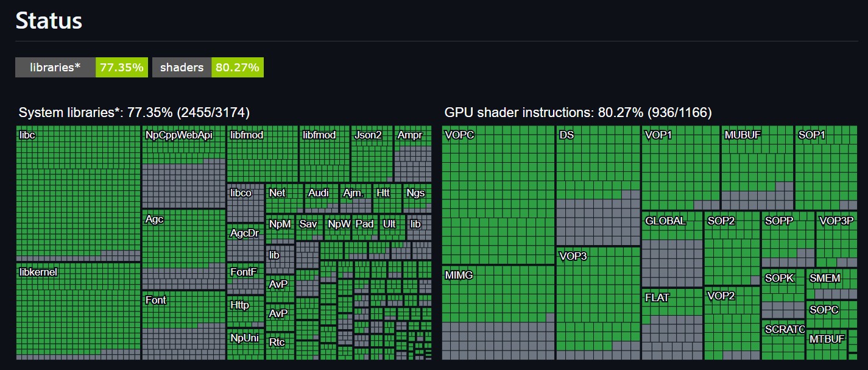This screenshot has width=868, height=370.
Task: Click the Agc library block label
Action: pyautogui.click(x=154, y=219)
